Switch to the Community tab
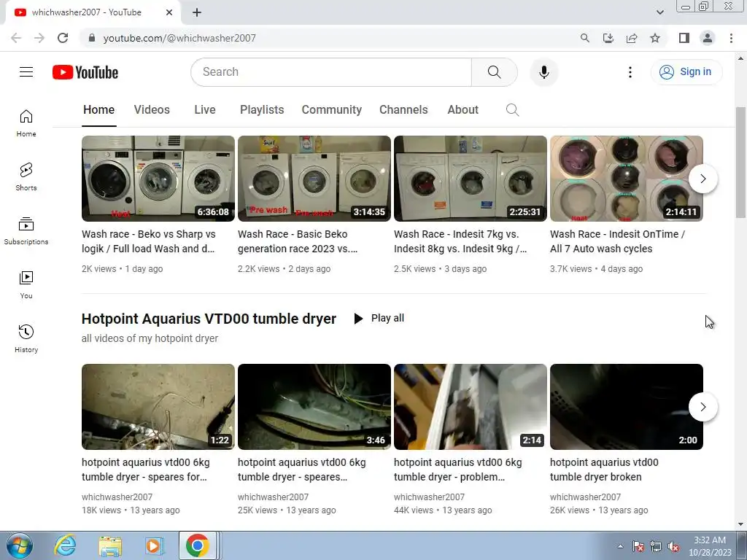 tap(332, 110)
